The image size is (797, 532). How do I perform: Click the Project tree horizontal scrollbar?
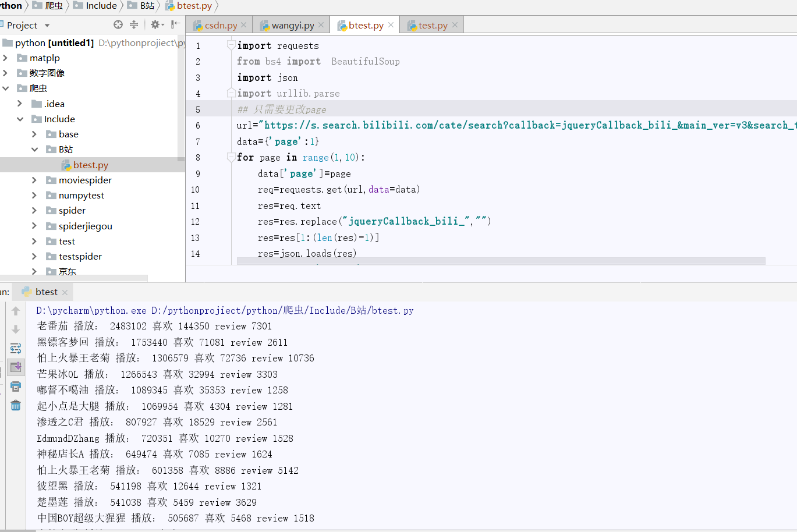point(74,278)
